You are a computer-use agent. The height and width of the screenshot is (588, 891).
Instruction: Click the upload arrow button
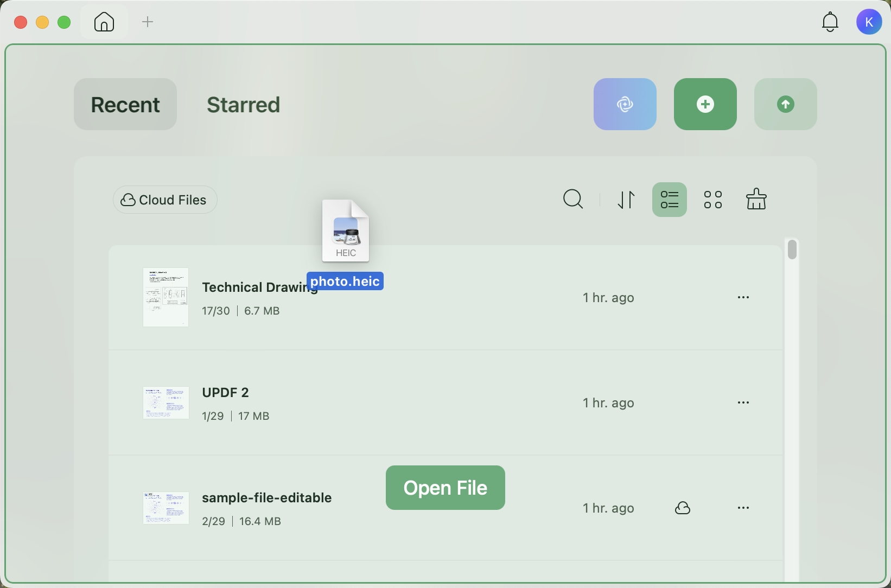[786, 104]
